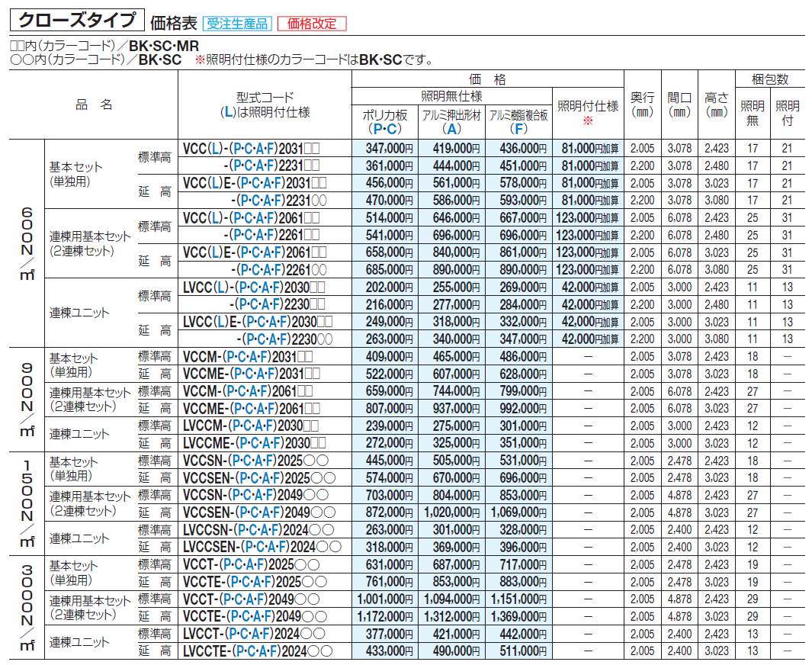This screenshot has height=665, width=812.
Task: Click model code LVCCTE-(P·C·A·F)2024
Action: [258, 651]
